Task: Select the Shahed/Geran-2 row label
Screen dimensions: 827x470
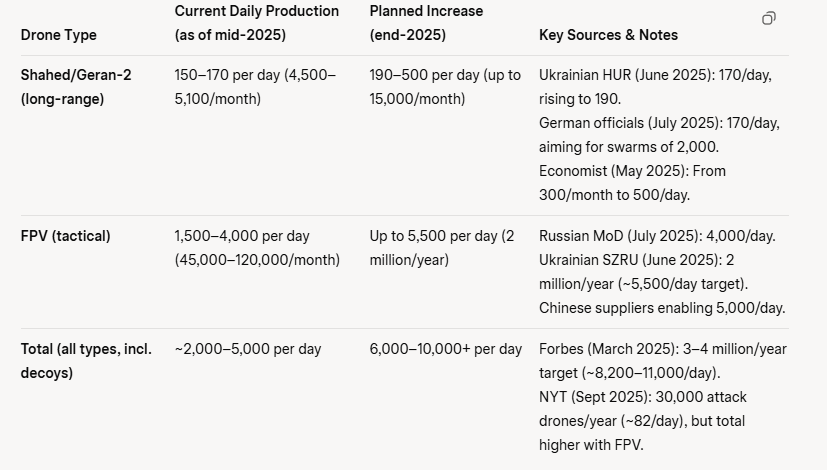Action: pyautogui.click(x=76, y=87)
